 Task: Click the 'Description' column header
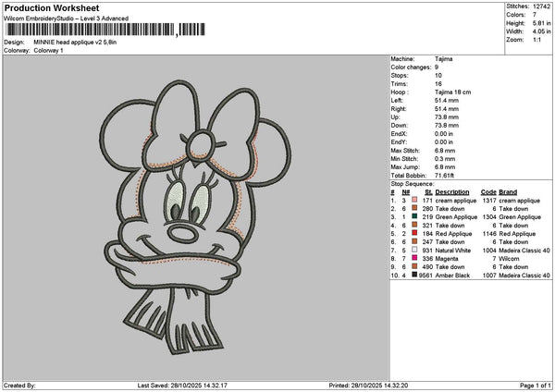[x=452, y=192]
